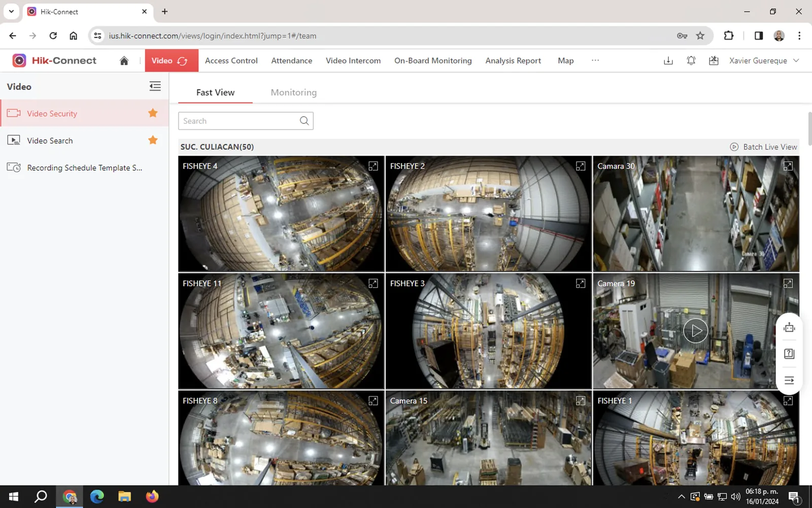Open the more menu ellipsis

(595, 60)
